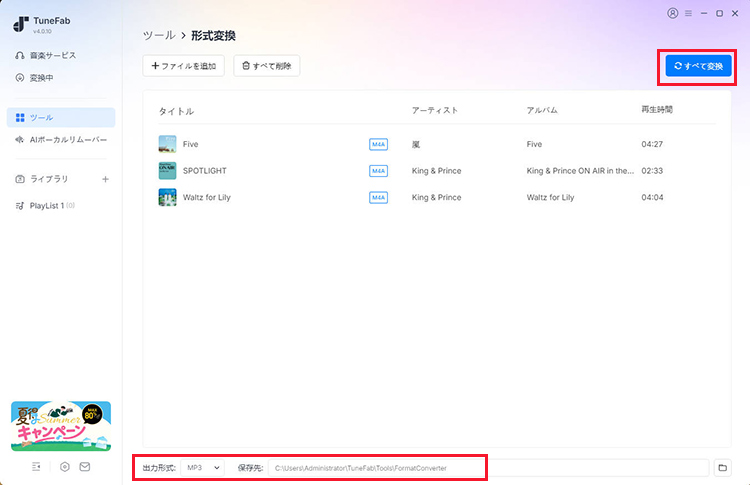
Task: Click duration 02:33
Action: (x=652, y=171)
